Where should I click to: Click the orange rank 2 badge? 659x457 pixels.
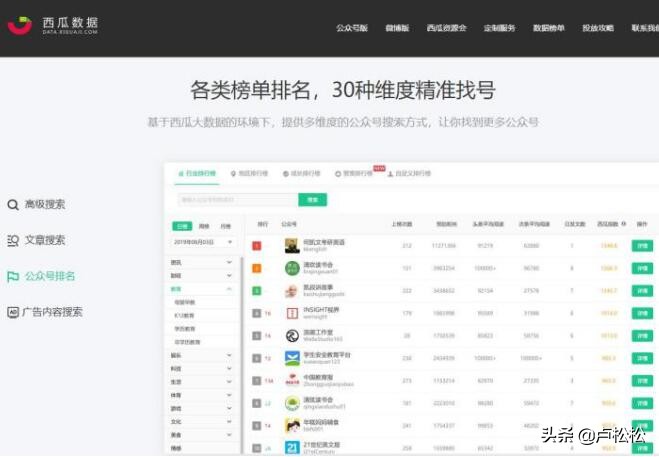point(256,268)
